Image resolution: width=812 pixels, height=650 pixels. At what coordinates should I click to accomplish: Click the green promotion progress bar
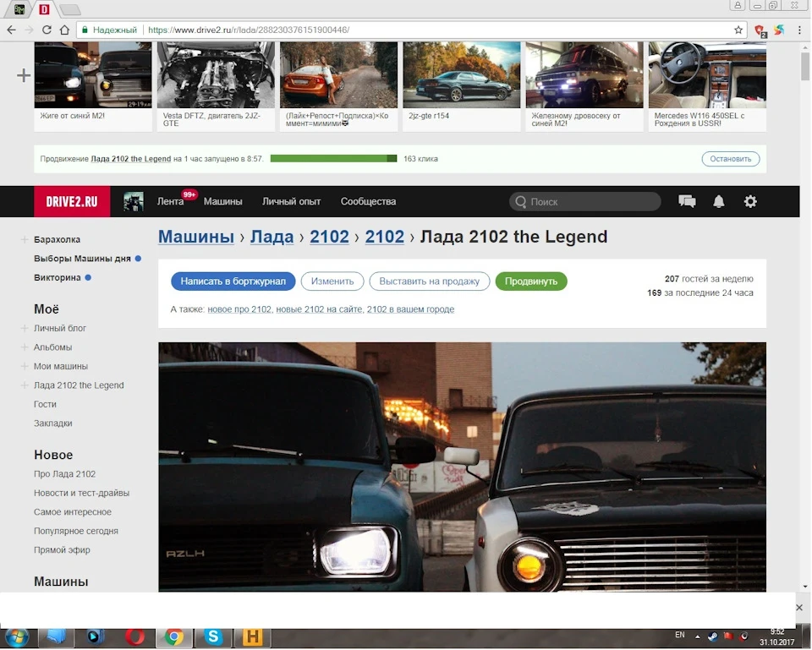tap(333, 158)
